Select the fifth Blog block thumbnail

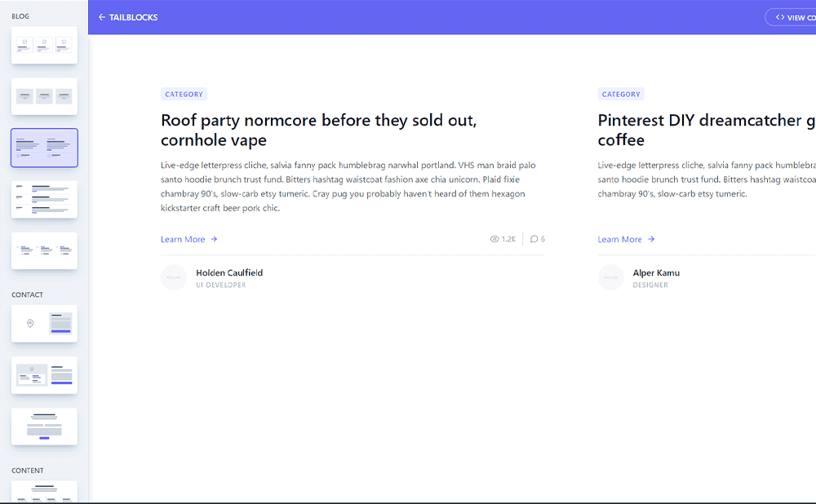(44, 250)
